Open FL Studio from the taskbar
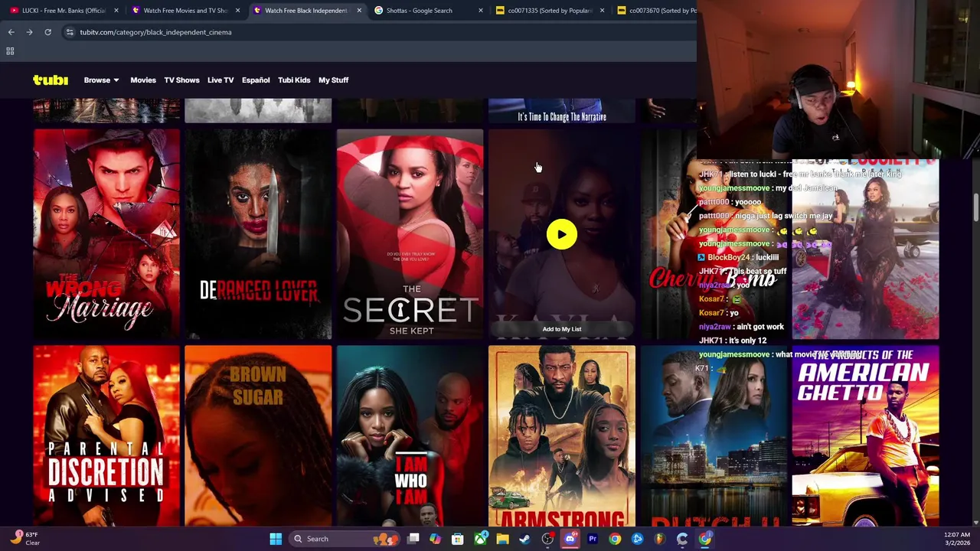This screenshot has height=551, width=980. pos(659,539)
